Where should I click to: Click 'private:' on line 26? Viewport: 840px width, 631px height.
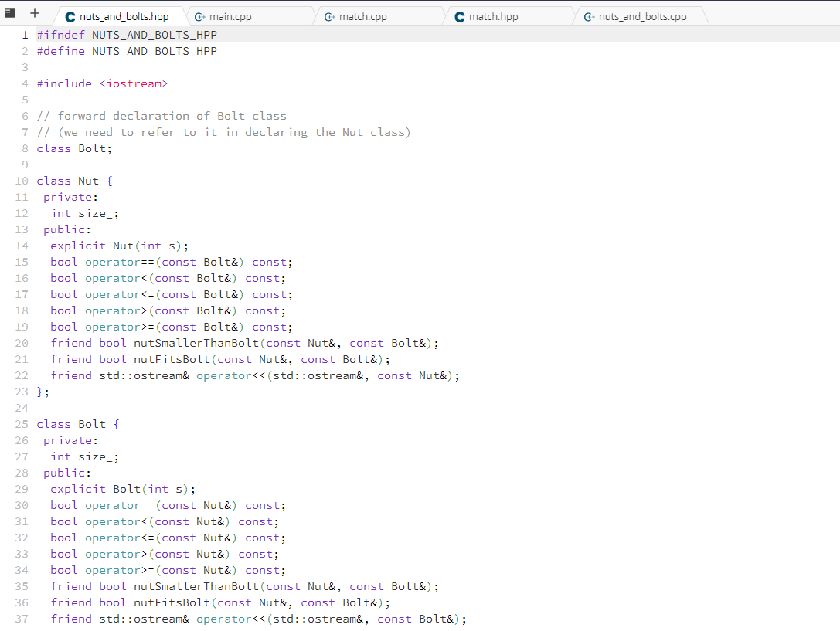(x=71, y=440)
